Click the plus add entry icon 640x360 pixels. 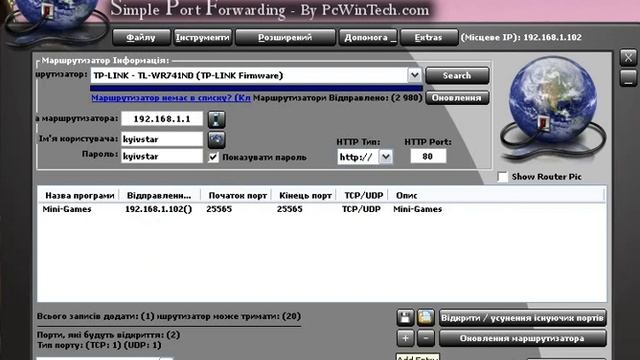(405, 338)
